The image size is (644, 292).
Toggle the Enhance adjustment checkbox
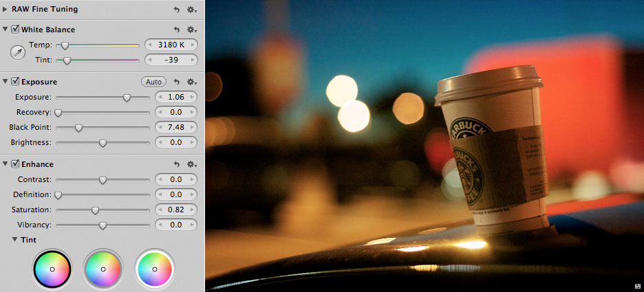tap(15, 164)
